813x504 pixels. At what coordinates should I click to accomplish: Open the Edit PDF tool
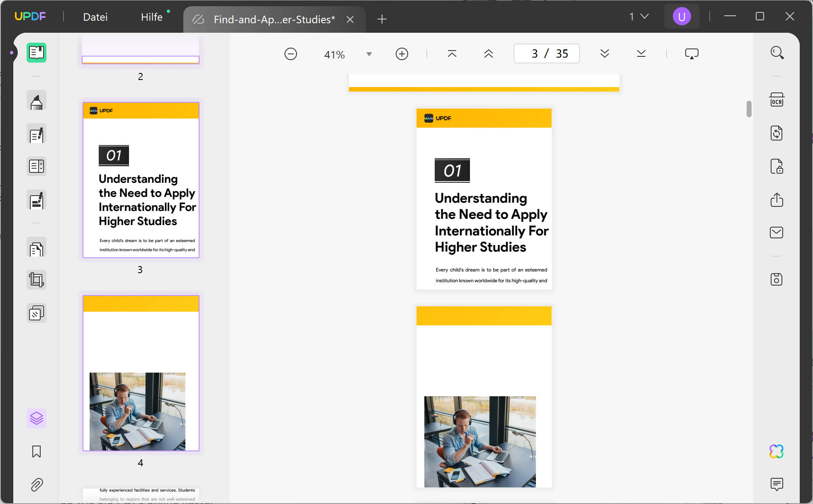point(37,134)
